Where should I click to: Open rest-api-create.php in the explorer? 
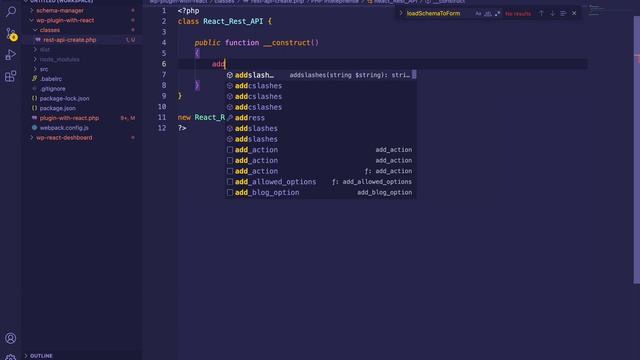pos(70,40)
